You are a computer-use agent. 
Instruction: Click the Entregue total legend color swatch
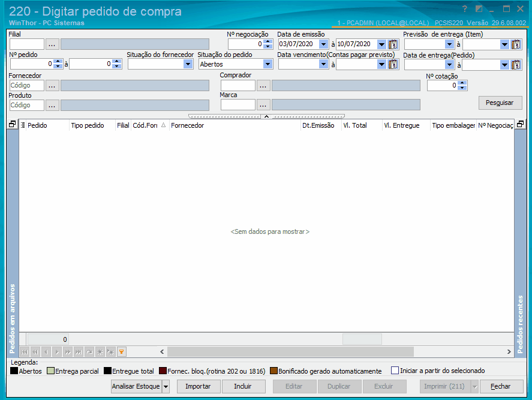pyautogui.click(x=107, y=371)
